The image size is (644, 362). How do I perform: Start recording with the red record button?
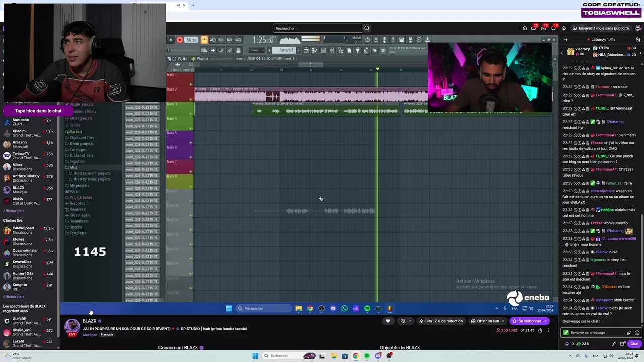[180, 40]
